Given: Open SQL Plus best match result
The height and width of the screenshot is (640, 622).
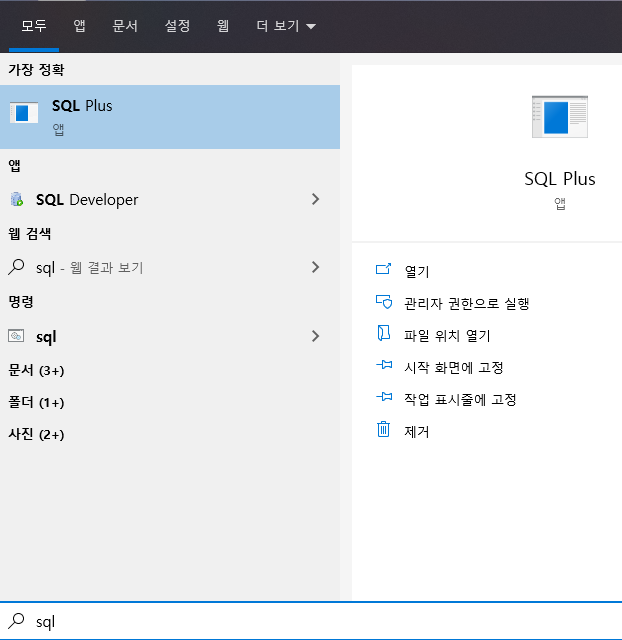Looking at the screenshot, I should tap(170, 117).
